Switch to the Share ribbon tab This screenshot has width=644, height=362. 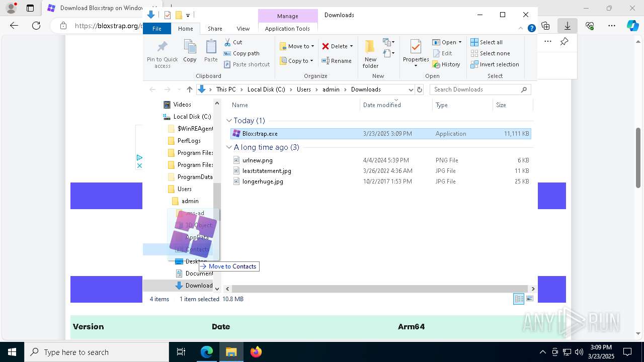(215, 29)
